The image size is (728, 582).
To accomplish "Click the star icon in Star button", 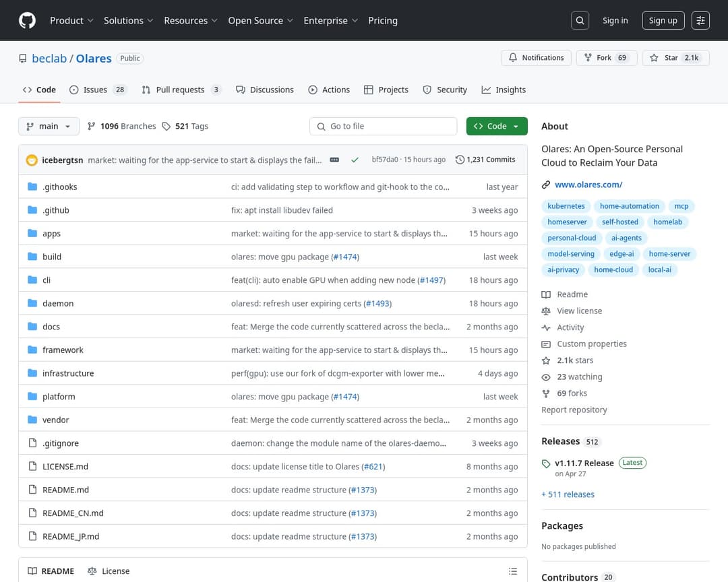I will (x=654, y=57).
